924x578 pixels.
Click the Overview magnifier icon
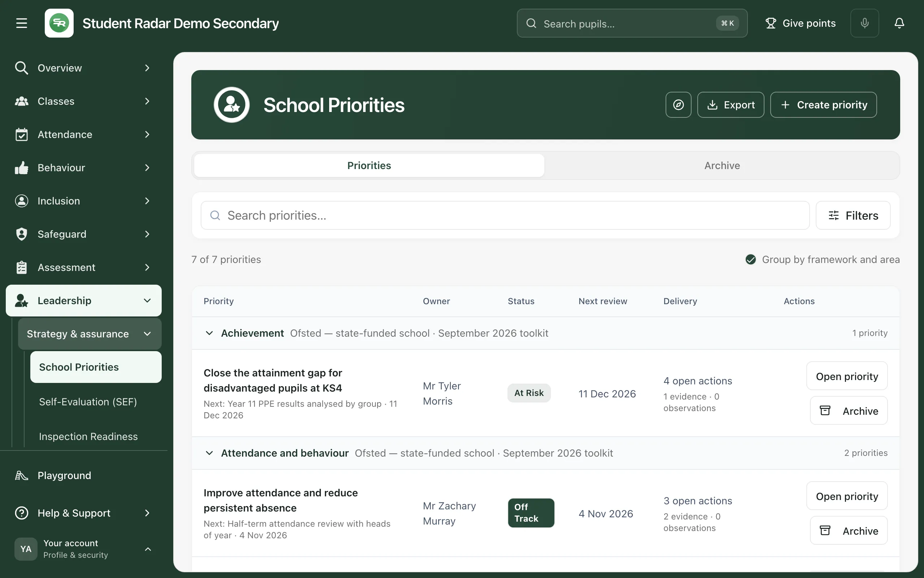pyautogui.click(x=21, y=68)
